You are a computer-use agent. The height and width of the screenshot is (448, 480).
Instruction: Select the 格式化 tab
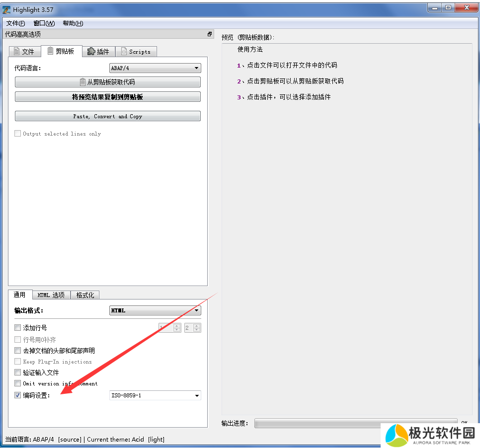[85, 295]
